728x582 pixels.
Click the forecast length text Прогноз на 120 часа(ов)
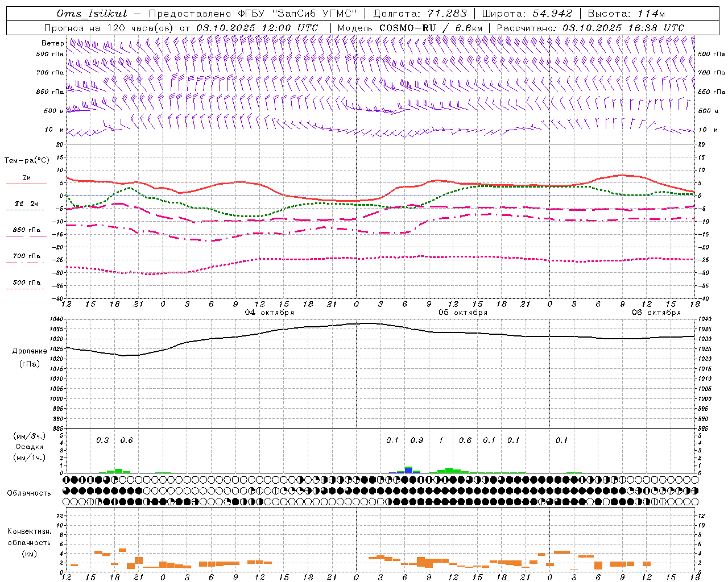coord(109,28)
